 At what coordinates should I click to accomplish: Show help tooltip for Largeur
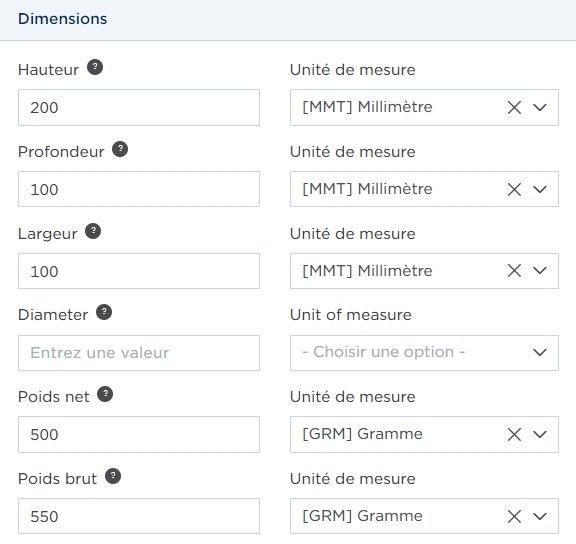point(93,231)
